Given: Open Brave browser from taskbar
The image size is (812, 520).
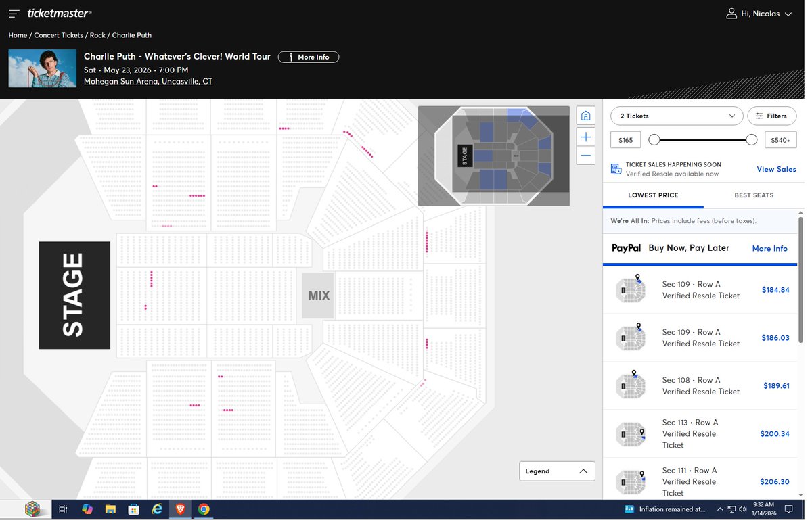Looking at the screenshot, I should [181, 509].
